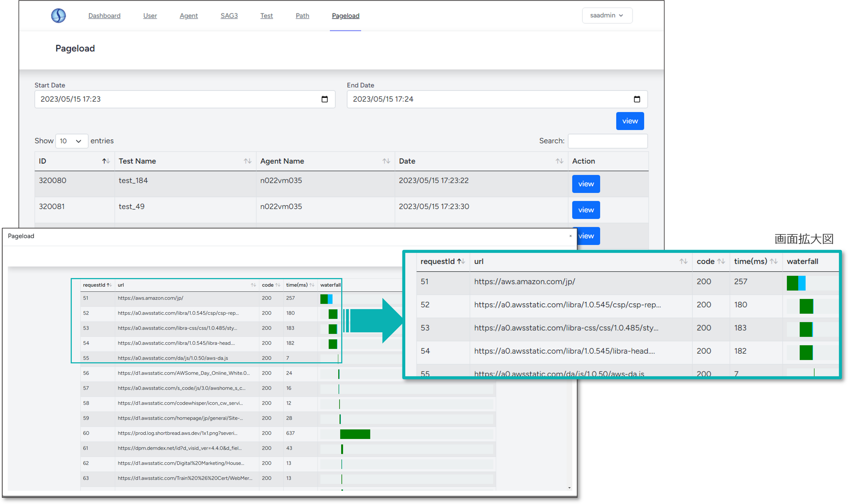This screenshot has width=848, height=504.
Task: Sort by Date column arrows
Action: pos(559,161)
